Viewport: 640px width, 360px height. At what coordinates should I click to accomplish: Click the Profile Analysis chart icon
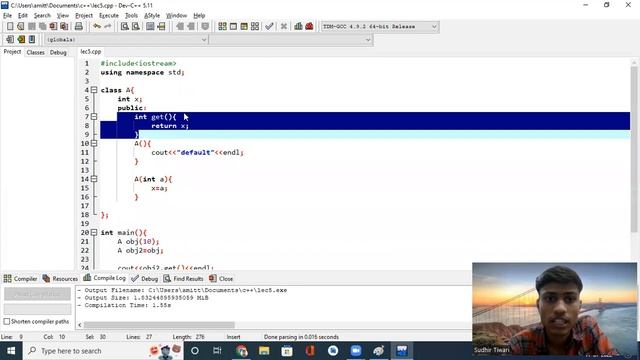[x=298, y=27]
